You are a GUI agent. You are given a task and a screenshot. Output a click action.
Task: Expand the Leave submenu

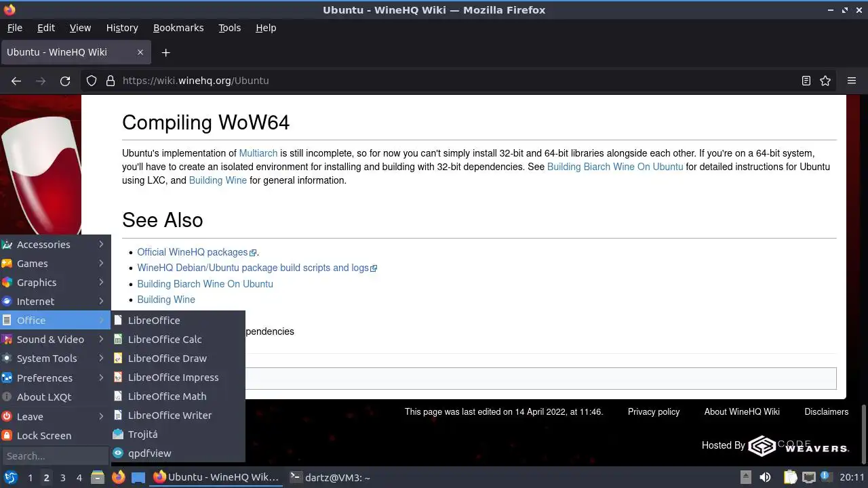55,417
